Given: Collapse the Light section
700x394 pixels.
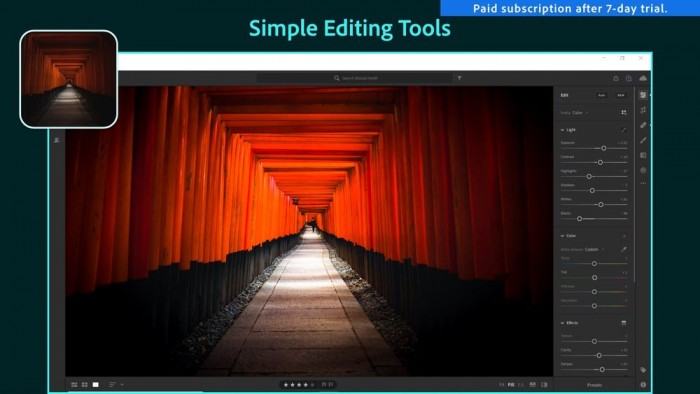Looking at the screenshot, I should 562,130.
